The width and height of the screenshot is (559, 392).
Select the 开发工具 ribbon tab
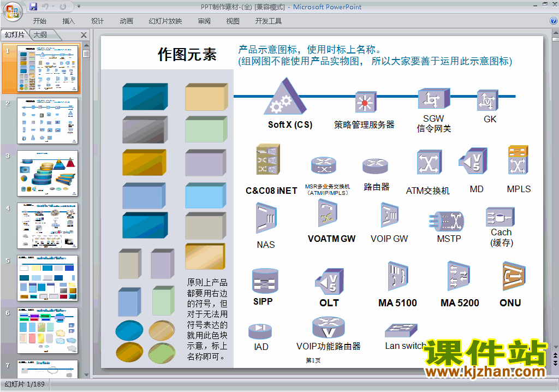click(x=269, y=21)
